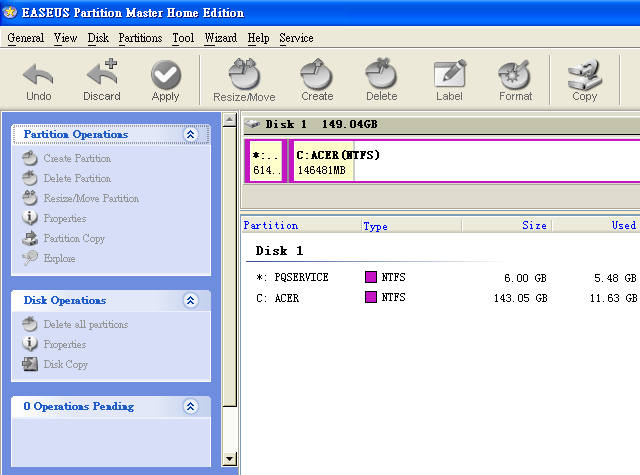The image size is (640, 475).
Task: Click the Create Partition sidebar icon
Action: pyautogui.click(x=30, y=158)
